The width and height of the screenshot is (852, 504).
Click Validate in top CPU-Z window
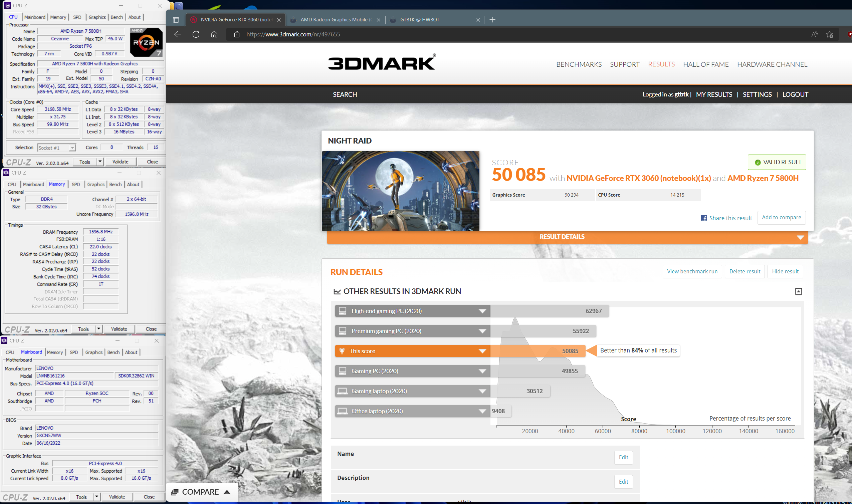120,162
